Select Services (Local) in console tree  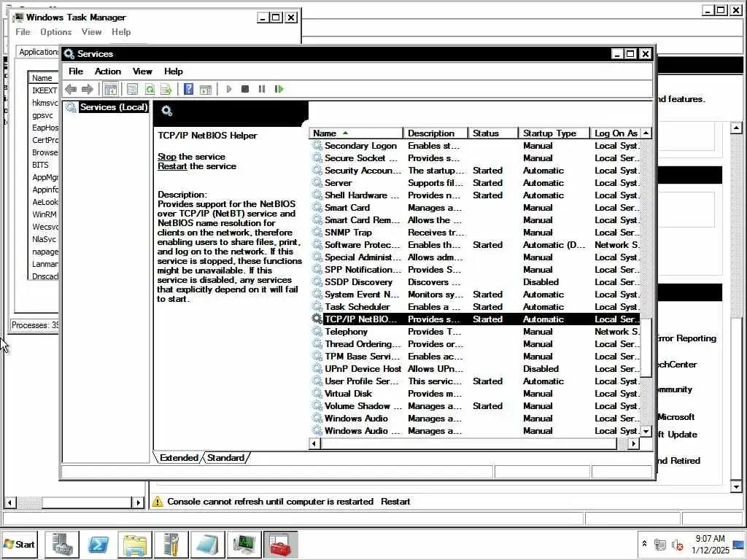point(113,107)
